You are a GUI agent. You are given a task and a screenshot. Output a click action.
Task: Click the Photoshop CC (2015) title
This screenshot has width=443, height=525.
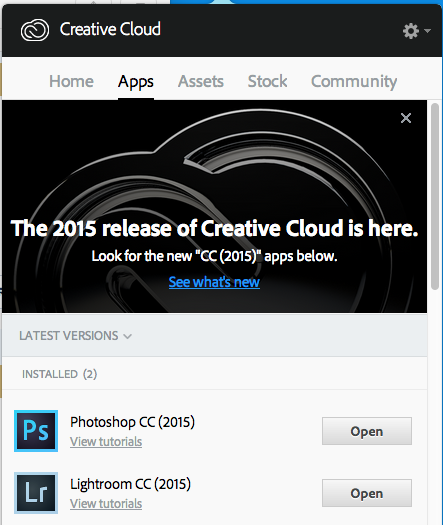point(132,422)
